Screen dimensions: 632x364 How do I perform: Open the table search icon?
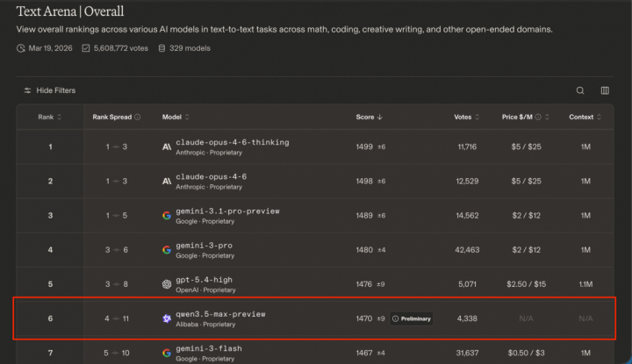point(580,90)
